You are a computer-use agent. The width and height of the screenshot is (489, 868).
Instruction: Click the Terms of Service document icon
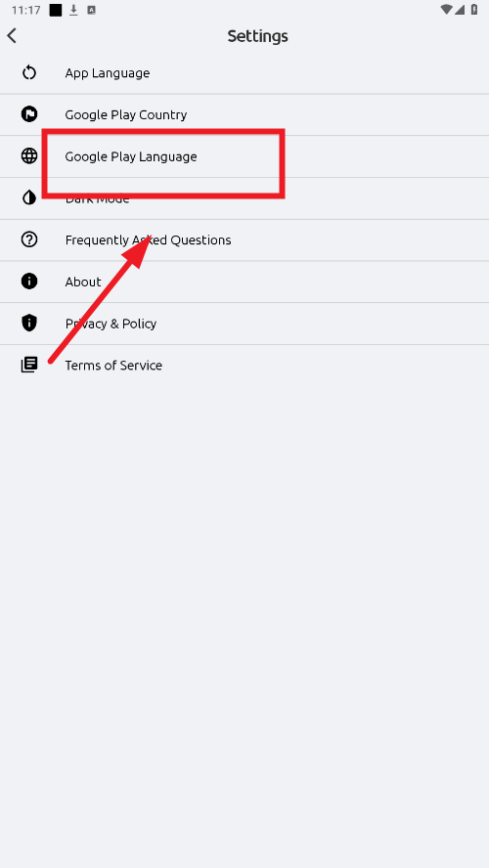pos(29,365)
